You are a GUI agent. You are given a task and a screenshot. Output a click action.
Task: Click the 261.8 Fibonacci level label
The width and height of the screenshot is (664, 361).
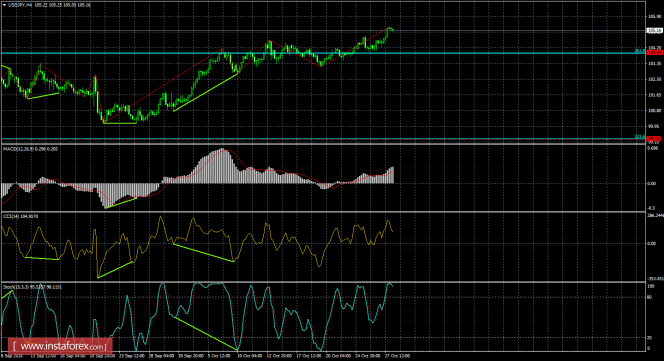tap(639, 51)
